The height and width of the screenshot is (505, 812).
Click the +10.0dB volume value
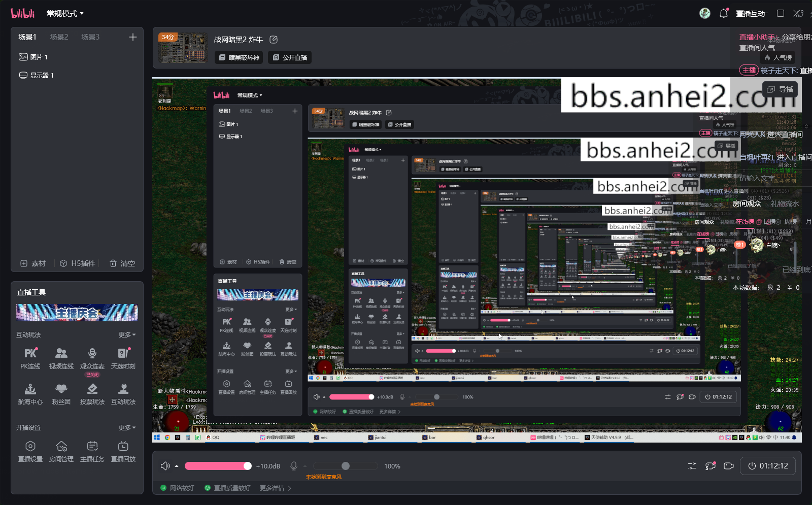point(268,466)
